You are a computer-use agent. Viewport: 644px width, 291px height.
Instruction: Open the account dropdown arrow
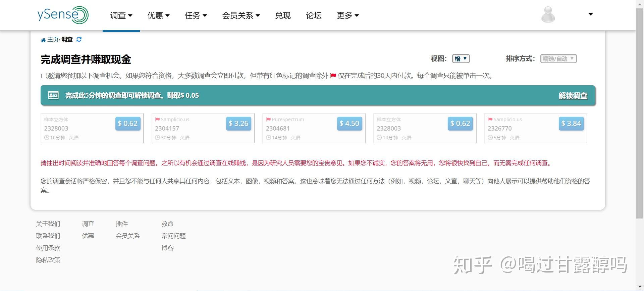[591, 14]
